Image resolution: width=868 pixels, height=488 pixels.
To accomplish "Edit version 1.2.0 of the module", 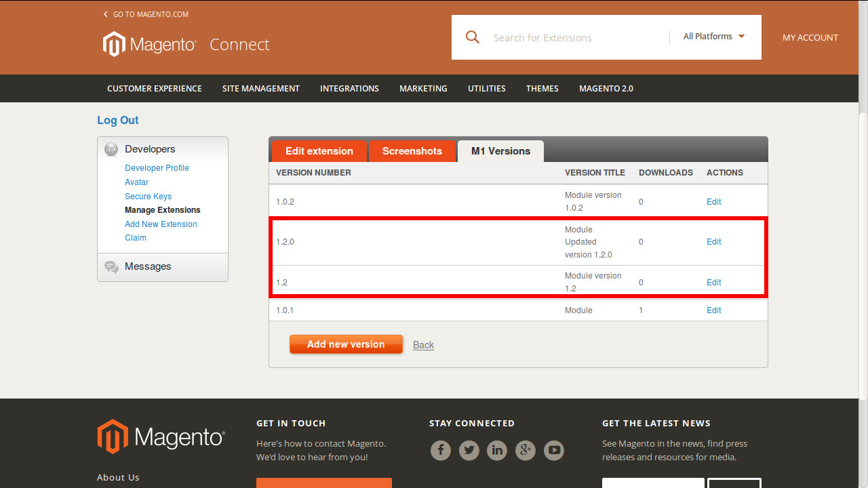I will [x=713, y=242].
